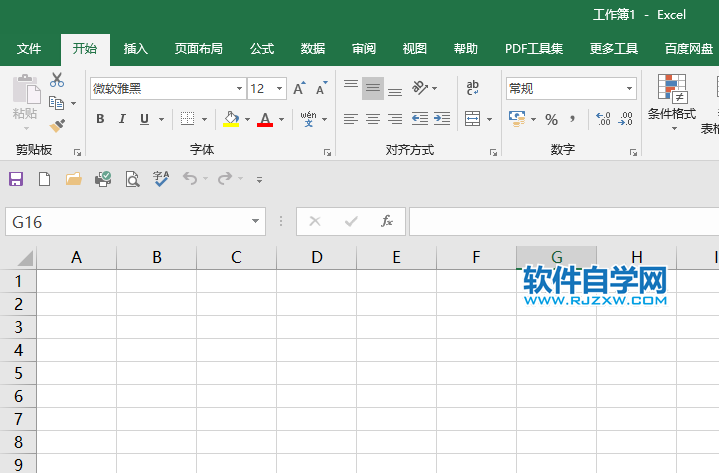Open the font name dropdown 微软雅黑
This screenshot has width=719, height=473.
(239, 88)
